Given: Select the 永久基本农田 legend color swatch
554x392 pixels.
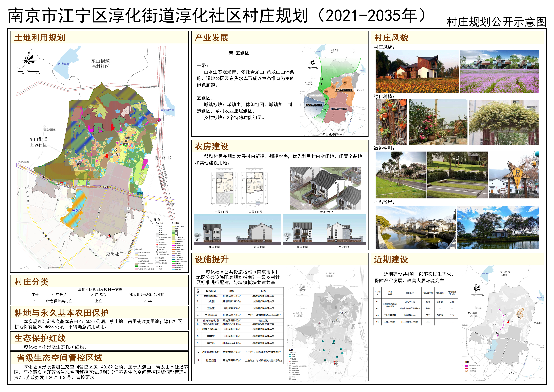Looking at the screenshot, I should [x=173, y=227].
